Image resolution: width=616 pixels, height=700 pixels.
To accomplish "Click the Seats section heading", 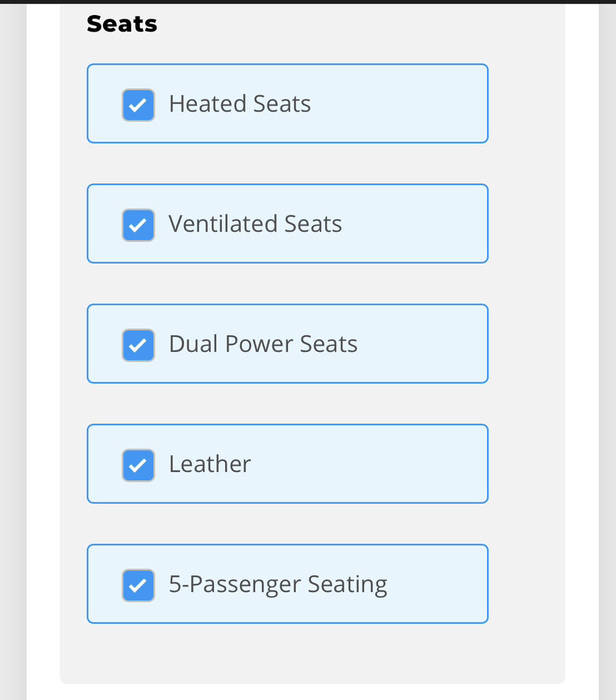I will point(122,24).
